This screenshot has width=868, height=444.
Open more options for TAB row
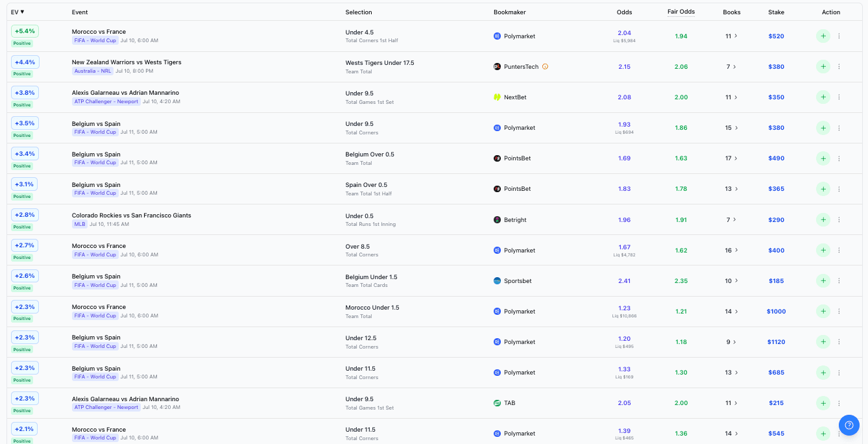(x=839, y=403)
